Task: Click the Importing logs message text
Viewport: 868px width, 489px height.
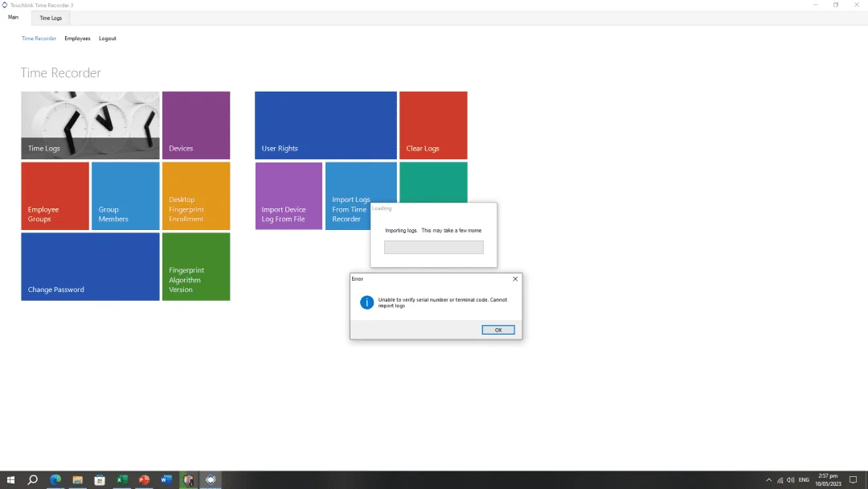Action: tap(433, 230)
